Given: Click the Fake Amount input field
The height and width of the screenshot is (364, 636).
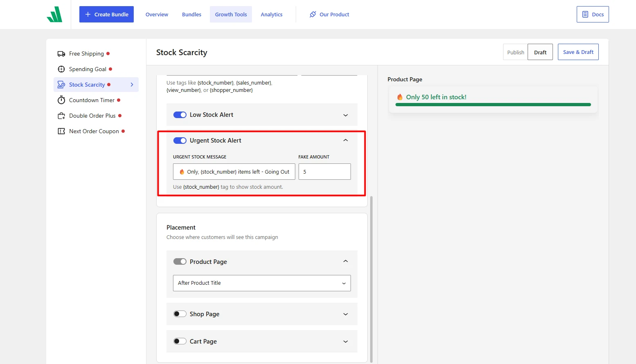Looking at the screenshot, I should [x=325, y=172].
